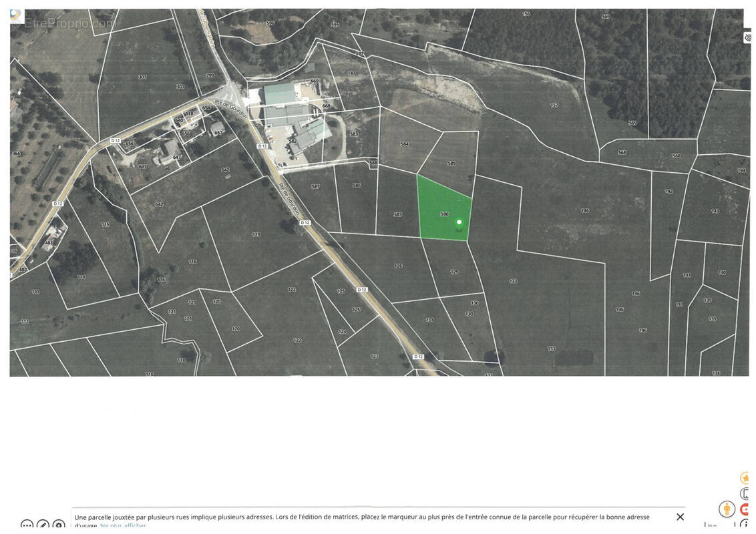The width and height of the screenshot is (756, 534).
Task: Click the white marker pin on parcel 590
Action: (459, 222)
